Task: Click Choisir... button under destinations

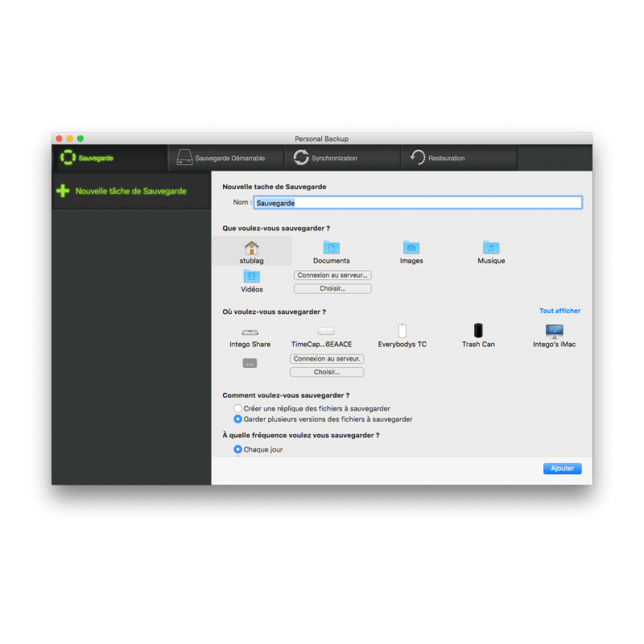Action: click(327, 372)
